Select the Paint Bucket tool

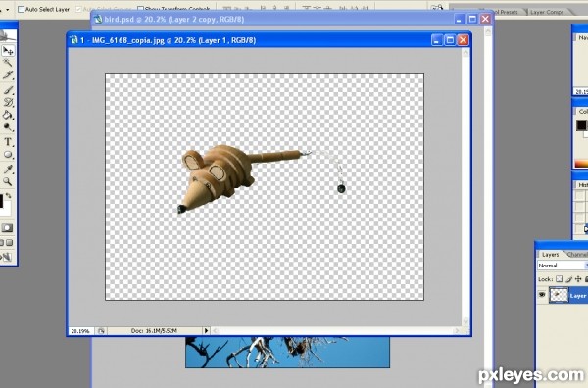8,115
